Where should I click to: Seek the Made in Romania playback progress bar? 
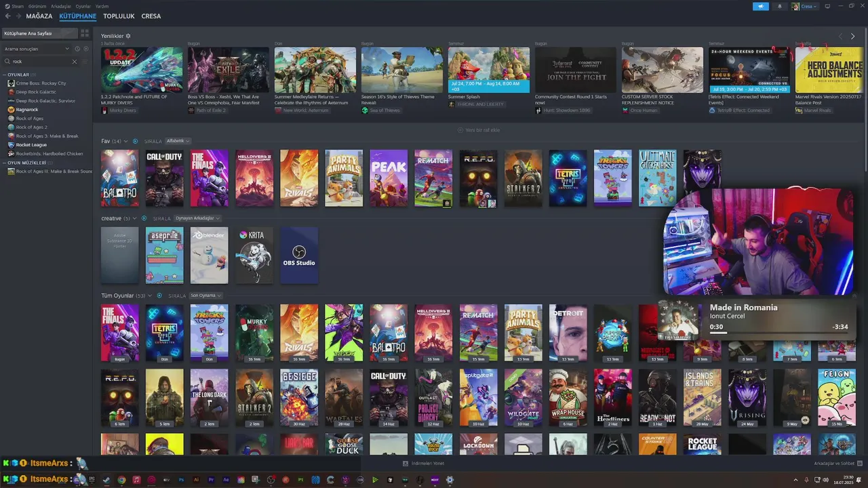(x=778, y=333)
